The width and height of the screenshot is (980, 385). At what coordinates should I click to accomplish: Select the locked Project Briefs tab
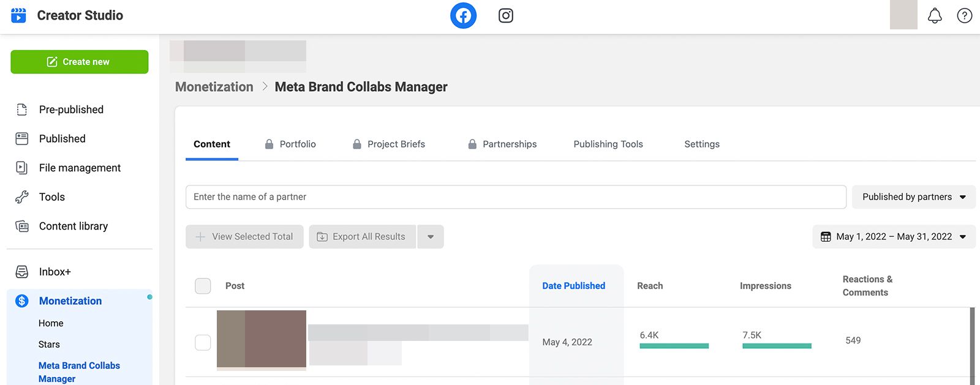pos(389,144)
